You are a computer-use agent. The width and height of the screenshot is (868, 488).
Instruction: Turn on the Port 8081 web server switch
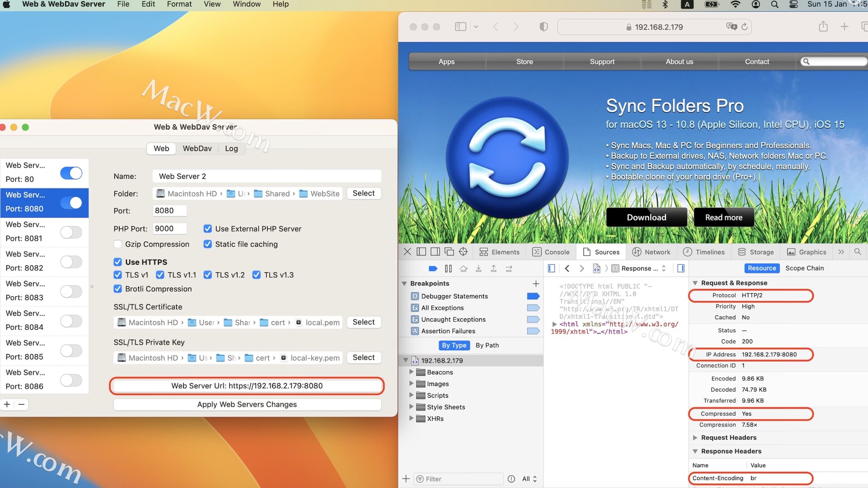point(71,232)
